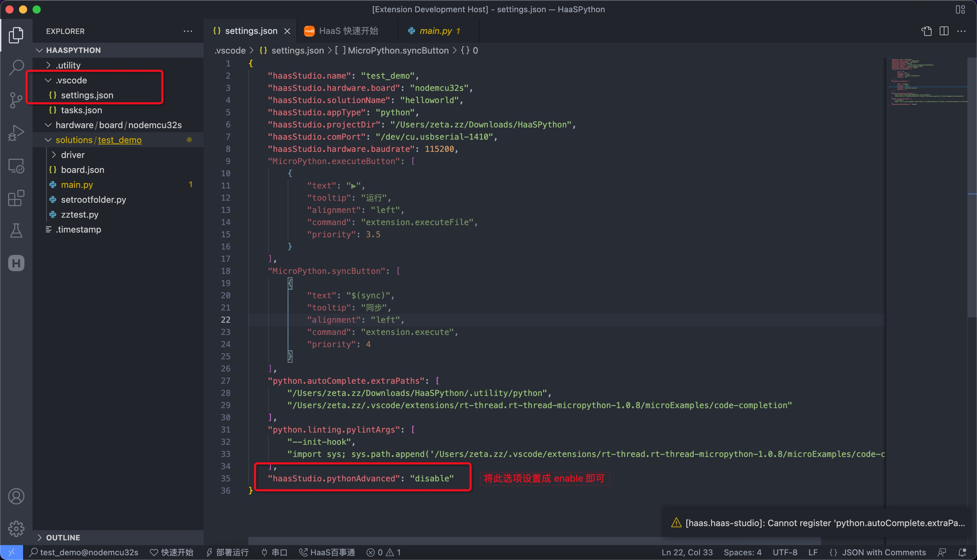Click feedback icon in status bar
977x560 pixels.
point(942,552)
